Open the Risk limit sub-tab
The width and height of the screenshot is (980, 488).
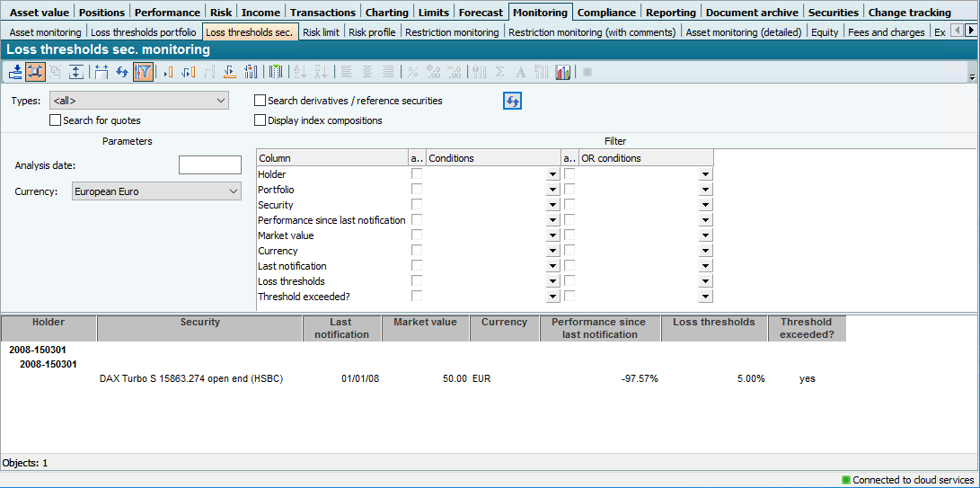(x=321, y=32)
